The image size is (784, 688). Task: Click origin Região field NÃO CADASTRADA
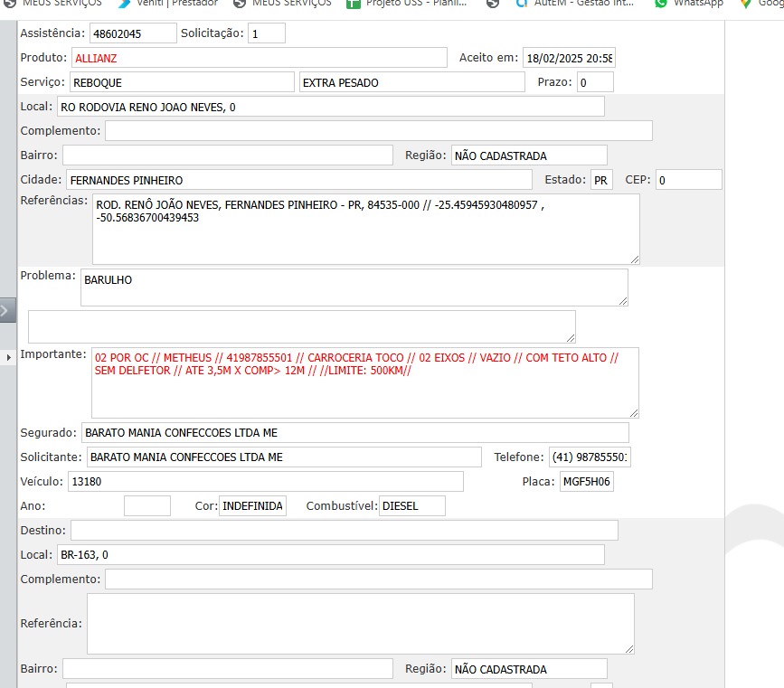click(x=529, y=156)
